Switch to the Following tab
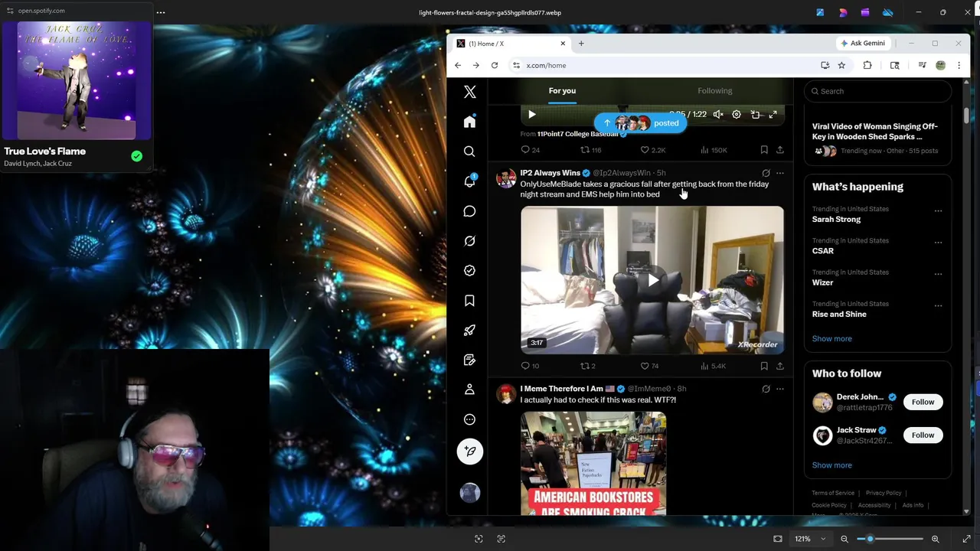This screenshot has width=980, height=551. click(714, 91)
